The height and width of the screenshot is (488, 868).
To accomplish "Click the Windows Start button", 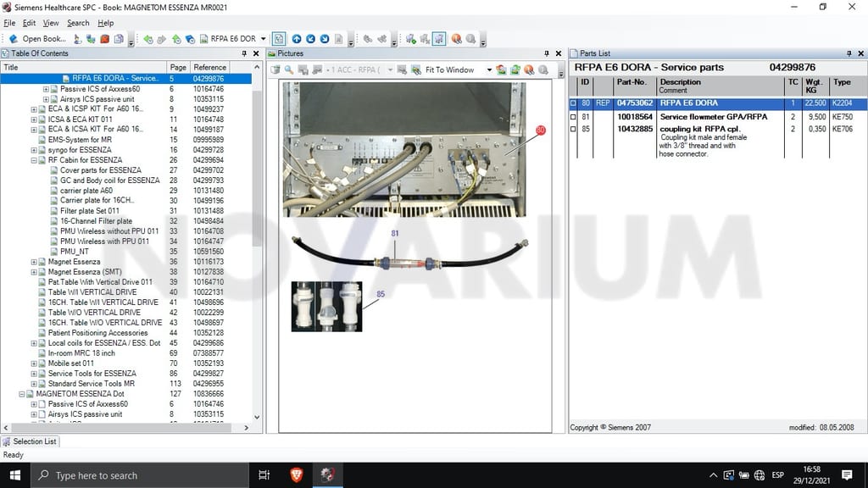I will click(x=15, y=475).
